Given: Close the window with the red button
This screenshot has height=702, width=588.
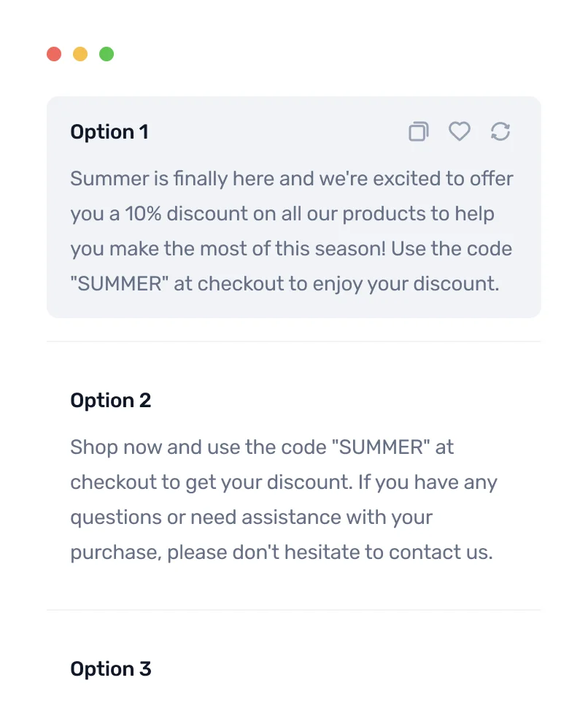Looking at the screenshot, I should click(54, 54).
